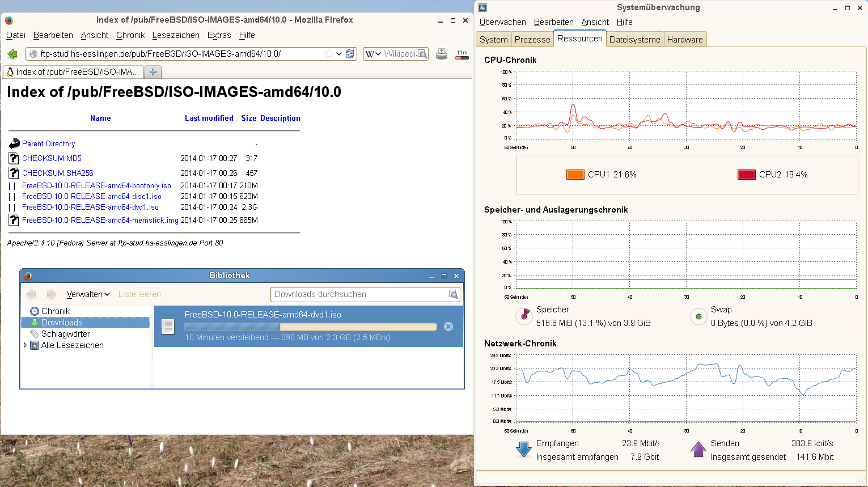868x487 pixels.
Task: Open the Chronik menu
Action: [130, 35]
